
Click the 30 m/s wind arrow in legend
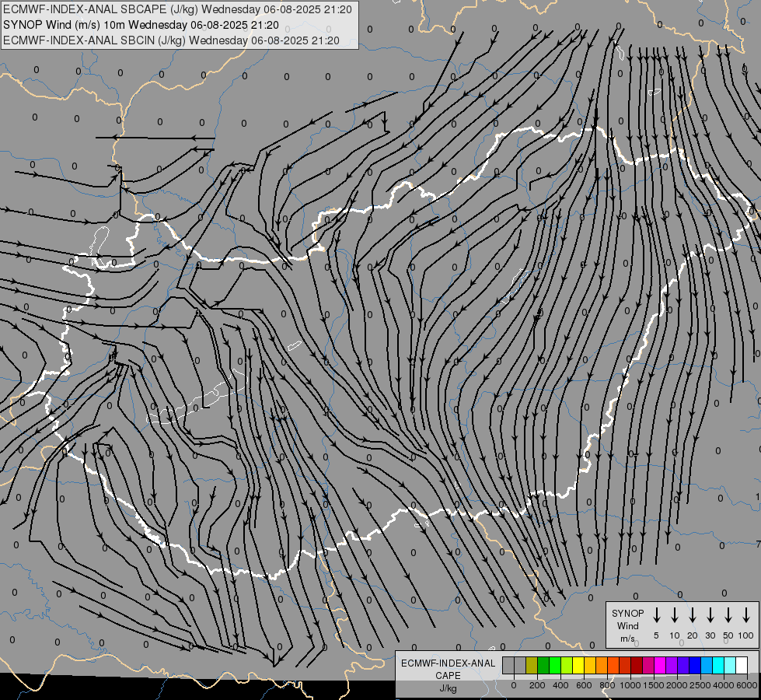(710, 615)
